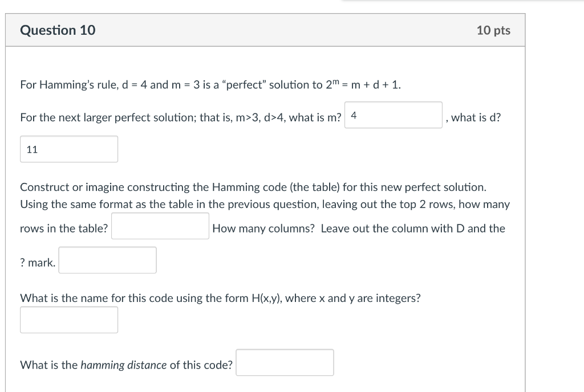The width and height of the screenshot is (584, 392).
Task: Click the Hamming's rule question text
Action: (209, 84)
